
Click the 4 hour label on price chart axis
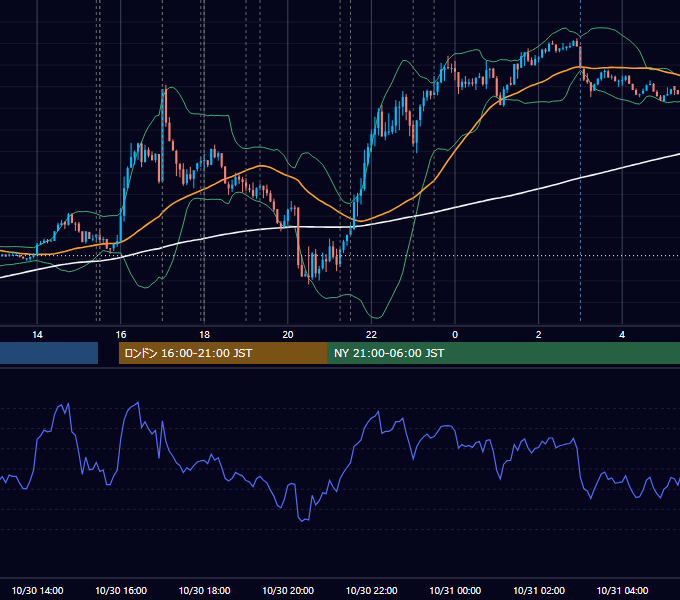[x=622, y=335]
